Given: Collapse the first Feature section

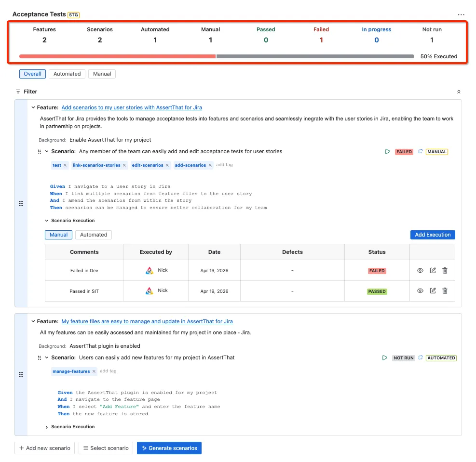Looking at the screenshot, I should point(33,107).
